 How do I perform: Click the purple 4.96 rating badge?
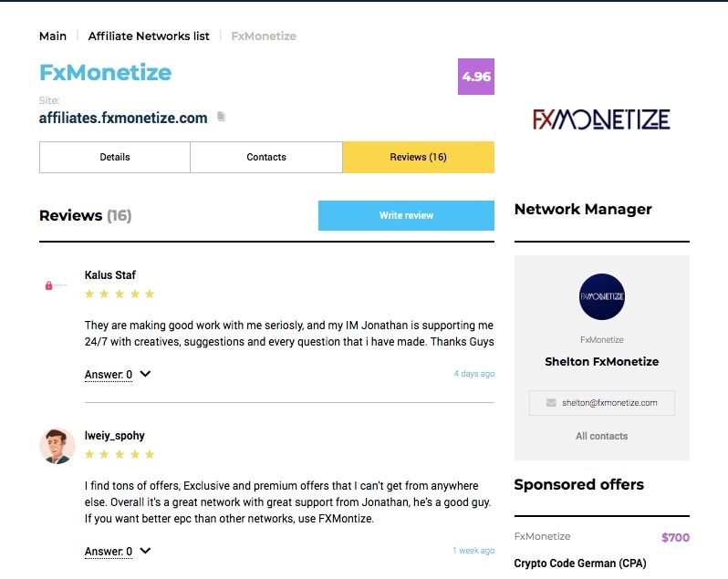[476, 77]
